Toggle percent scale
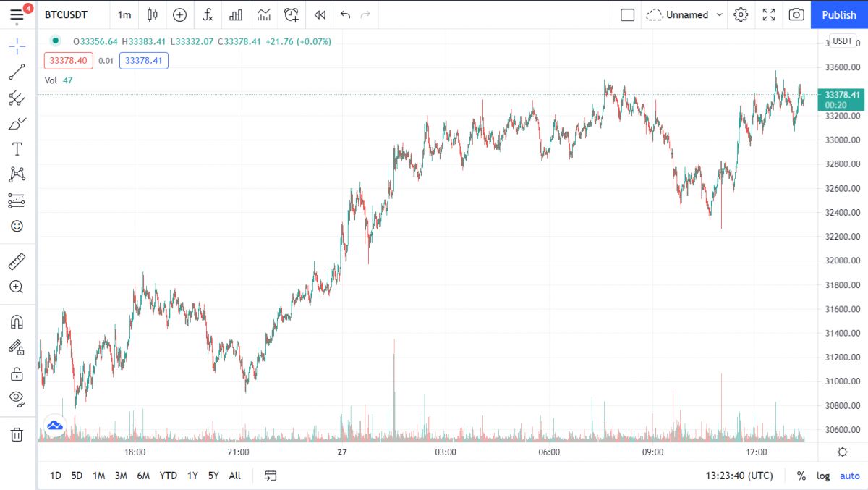Viewport: 868px width, 490px height. [x=801, y=476]
